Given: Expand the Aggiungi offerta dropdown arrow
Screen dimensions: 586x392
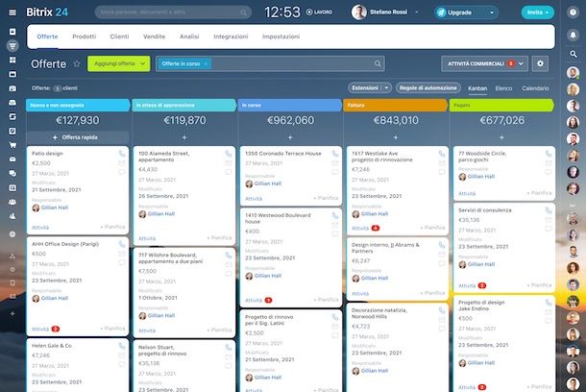Looking at the screenshot, I should 143,64.
